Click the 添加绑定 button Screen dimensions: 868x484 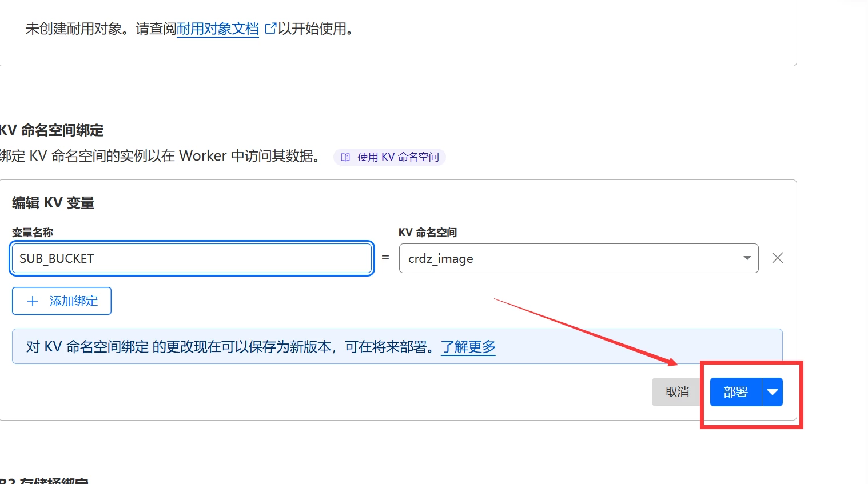[62, 301]
